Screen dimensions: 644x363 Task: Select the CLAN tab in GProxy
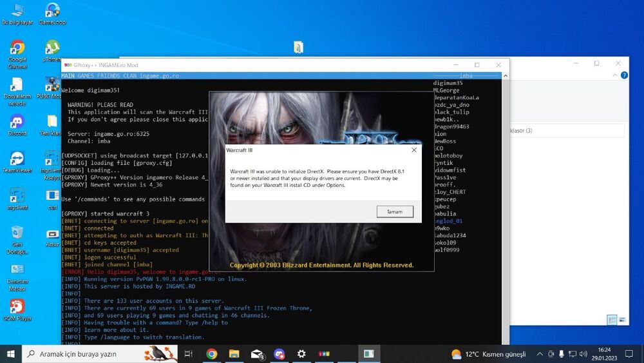(130, 76)
